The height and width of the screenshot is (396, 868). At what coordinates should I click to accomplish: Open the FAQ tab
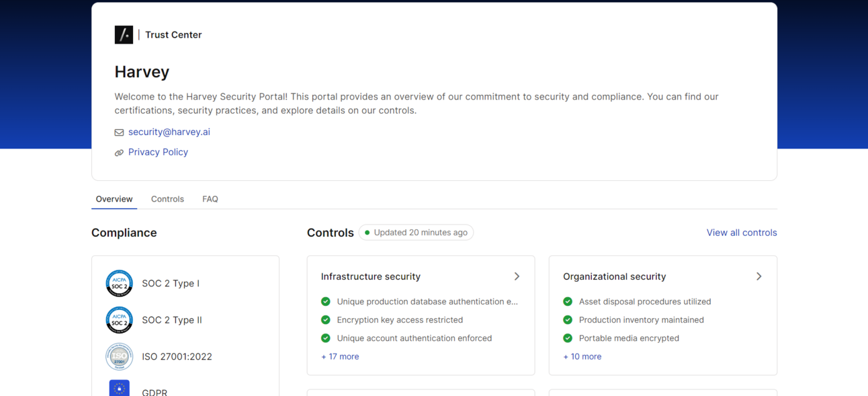(x=210, y=199)
